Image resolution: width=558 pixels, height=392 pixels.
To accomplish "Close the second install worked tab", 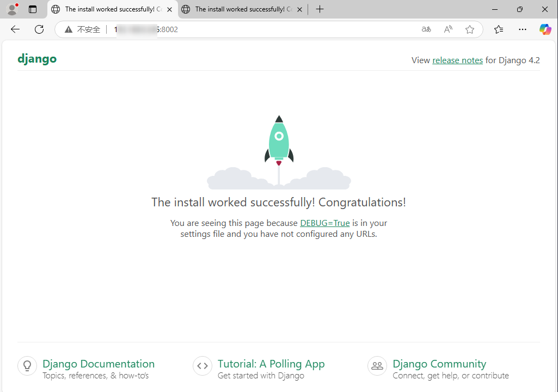I will pos(299,10).
